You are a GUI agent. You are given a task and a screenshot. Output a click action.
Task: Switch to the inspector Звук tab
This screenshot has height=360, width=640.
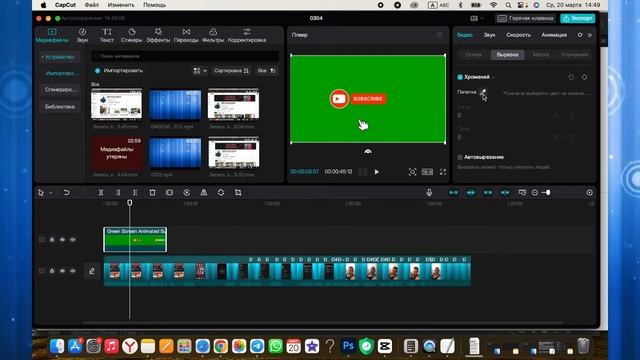[489, 35]
